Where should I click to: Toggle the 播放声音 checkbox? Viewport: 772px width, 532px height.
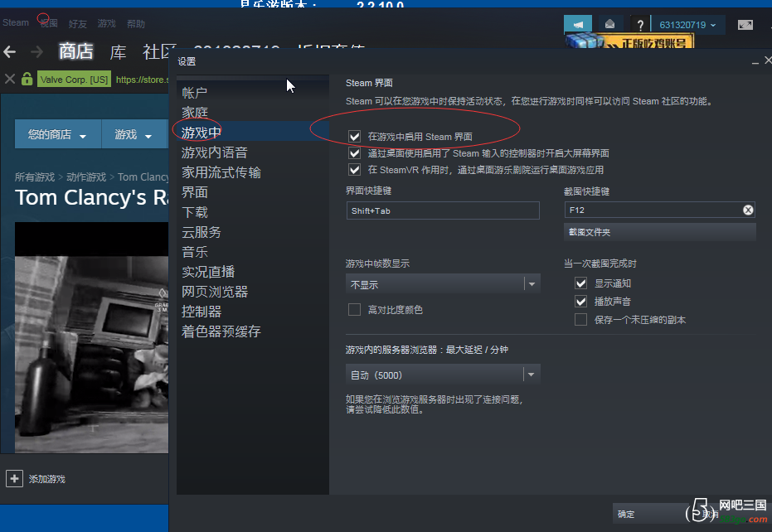click(581, 301)
